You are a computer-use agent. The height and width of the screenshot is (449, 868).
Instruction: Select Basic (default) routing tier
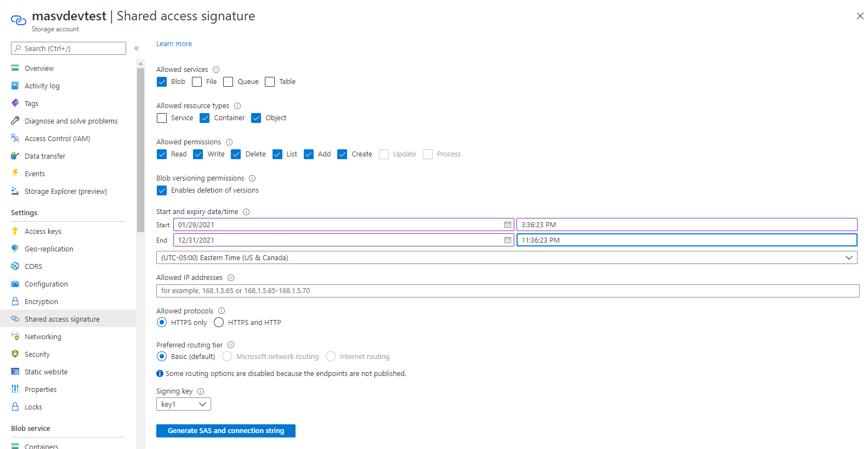coord(162,356)
